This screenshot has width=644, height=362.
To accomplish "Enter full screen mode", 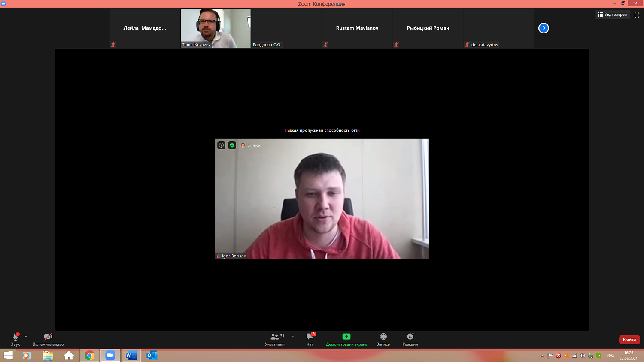I will [x=637, y=15].
